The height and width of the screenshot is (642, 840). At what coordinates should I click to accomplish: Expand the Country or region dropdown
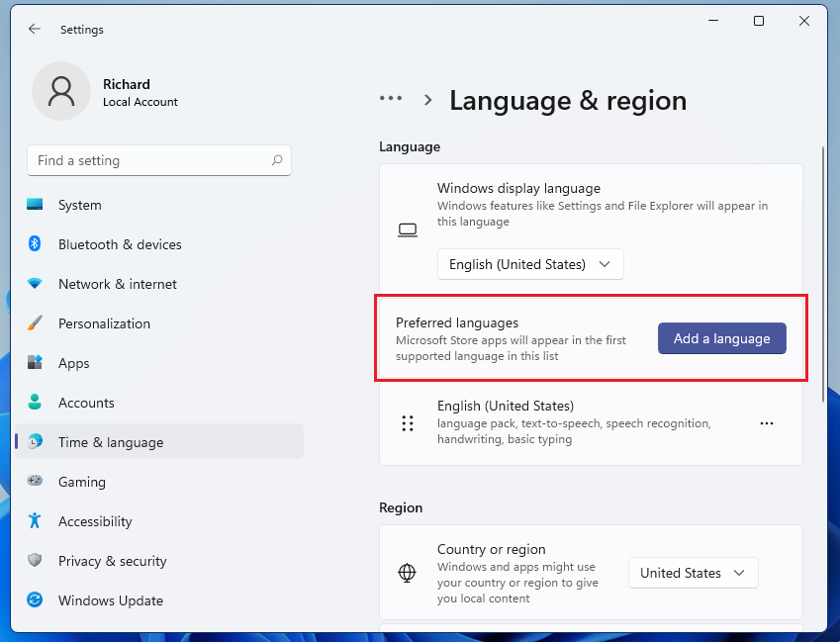(x=693, y=573)
